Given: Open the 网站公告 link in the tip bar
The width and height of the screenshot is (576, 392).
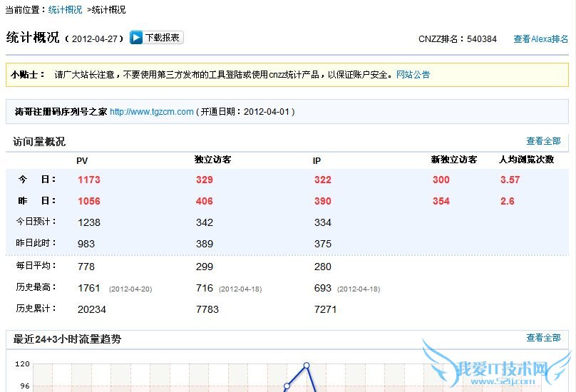Looking at the screenshot, I should click(x=413, y=74).
